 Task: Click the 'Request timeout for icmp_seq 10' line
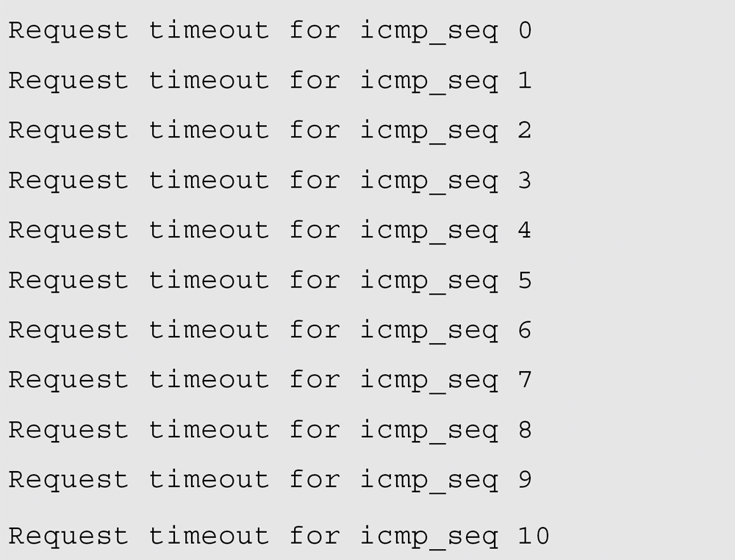pos(279,537)
